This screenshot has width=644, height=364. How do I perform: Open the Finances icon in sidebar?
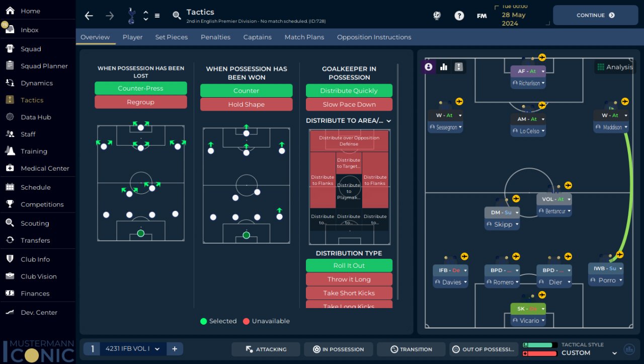(10, 293)
